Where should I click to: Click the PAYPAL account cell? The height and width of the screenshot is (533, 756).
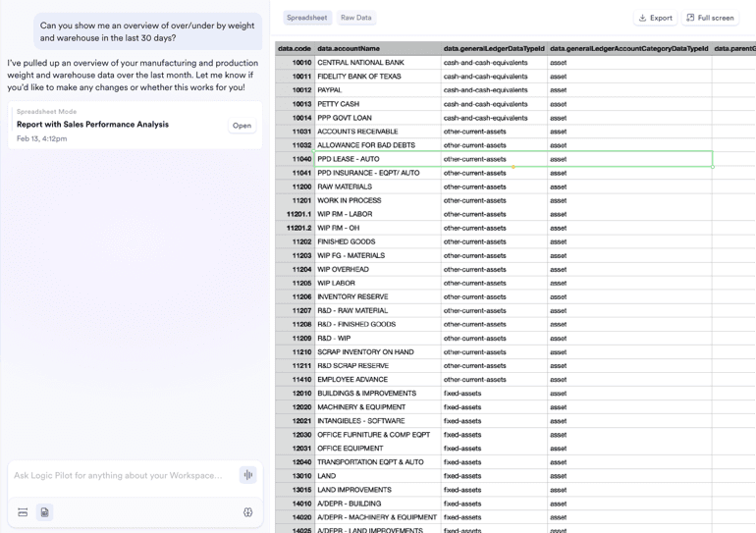tap(378, 90)
